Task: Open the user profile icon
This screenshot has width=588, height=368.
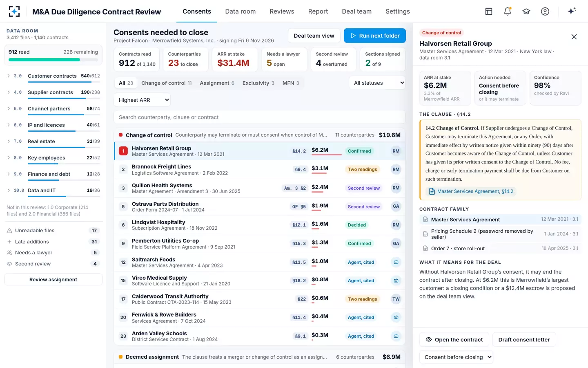Action: [x=545, y=11]
